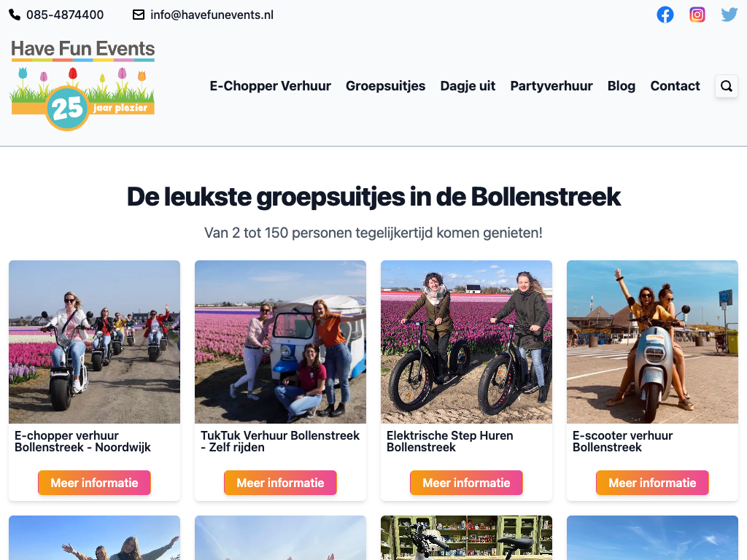
Task: Open the Instagram social icon
Action: (697, 15)
